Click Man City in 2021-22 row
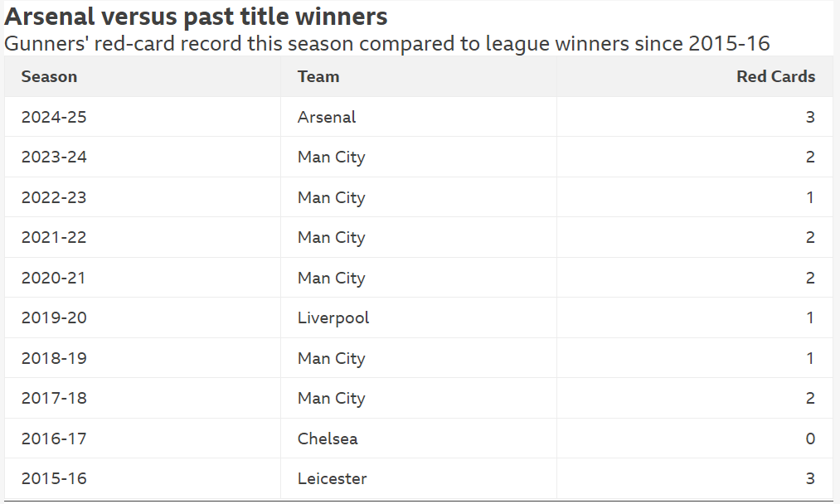 point(331,238)
